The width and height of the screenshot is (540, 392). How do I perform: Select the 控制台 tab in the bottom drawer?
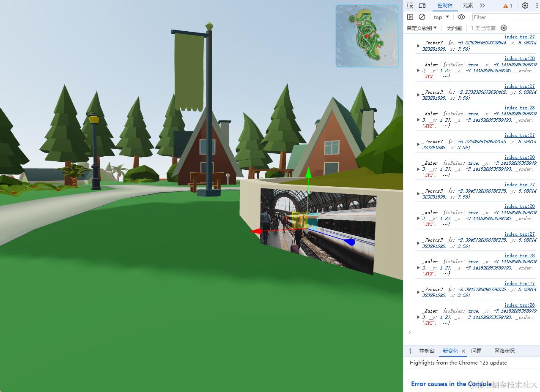point(427,351)
